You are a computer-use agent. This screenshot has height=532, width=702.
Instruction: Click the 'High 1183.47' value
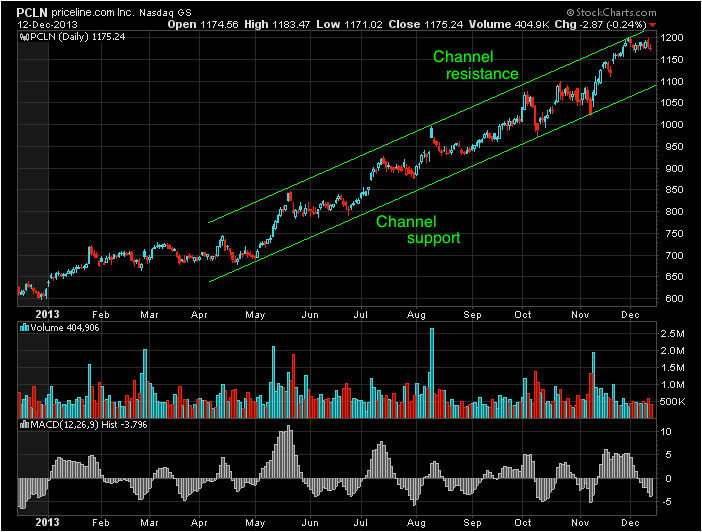click(x=277, y=24)
